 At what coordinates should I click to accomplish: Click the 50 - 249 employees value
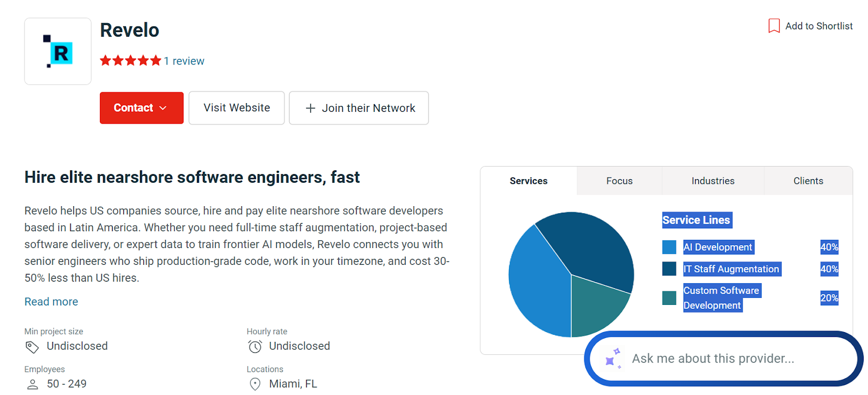(x=67, y=384)
